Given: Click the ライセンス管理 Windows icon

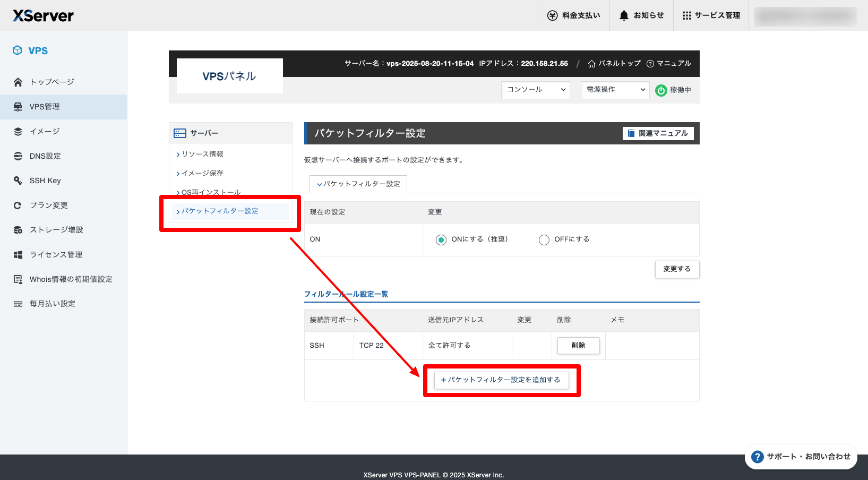Looking at the screenshot, I should [18, 255].
